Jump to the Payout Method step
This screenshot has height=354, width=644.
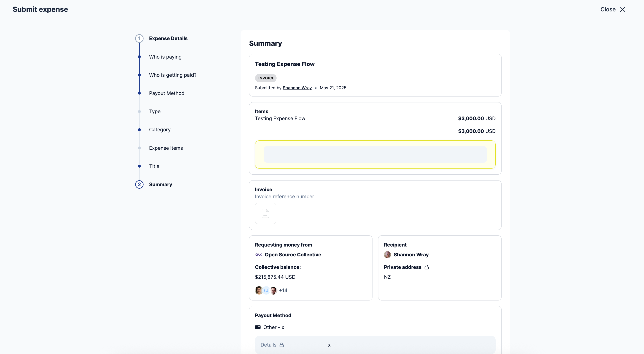click(x=167, y=93)
